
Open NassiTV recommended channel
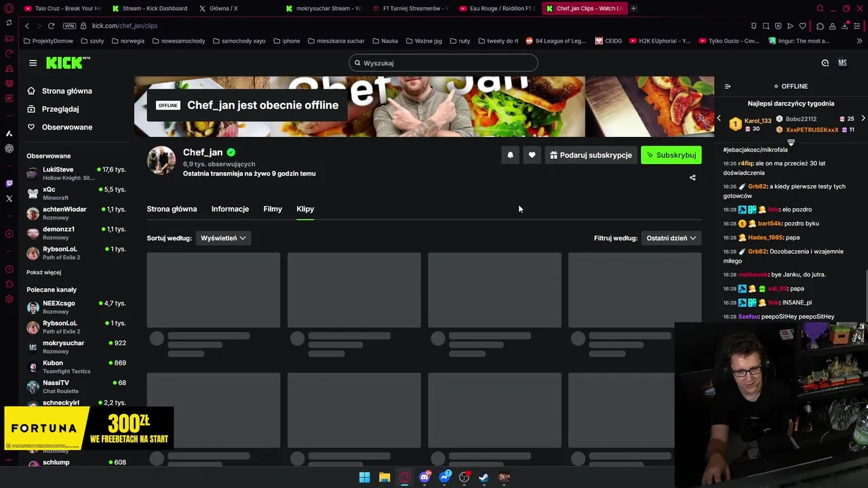click(x=76, y=386)
